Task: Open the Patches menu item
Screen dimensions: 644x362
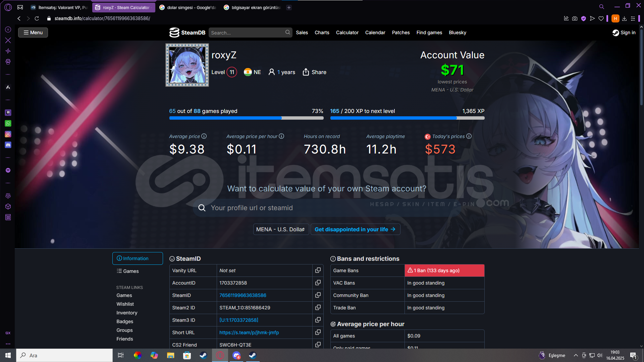Action: click(x=401, y=33)
